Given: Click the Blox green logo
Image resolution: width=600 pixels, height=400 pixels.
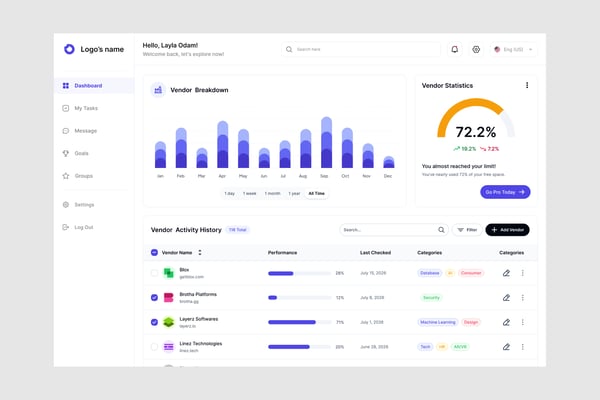Looking at the screenshot, I should [x=168, y=273].
